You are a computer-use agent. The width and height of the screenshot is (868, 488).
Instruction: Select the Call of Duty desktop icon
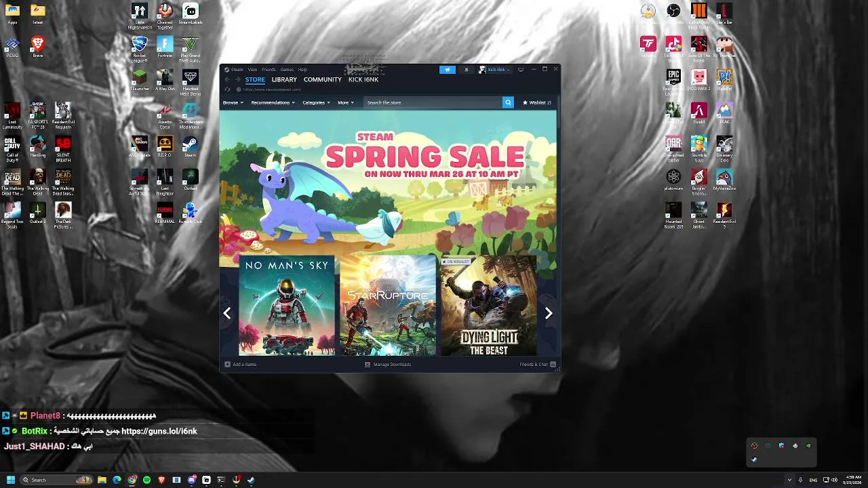[12, 149]
